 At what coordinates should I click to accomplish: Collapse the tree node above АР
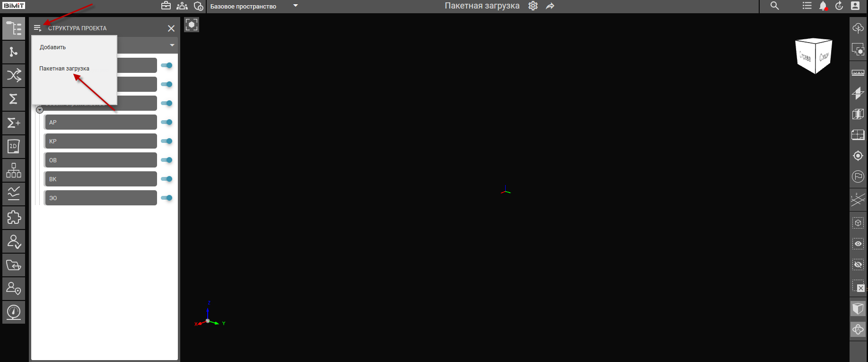coord(40,110)
